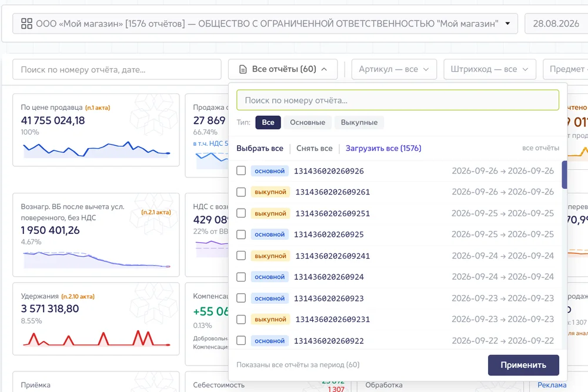
Task: Check report 13143602026092​2 checkbox
Action: [x=241, y=341]
